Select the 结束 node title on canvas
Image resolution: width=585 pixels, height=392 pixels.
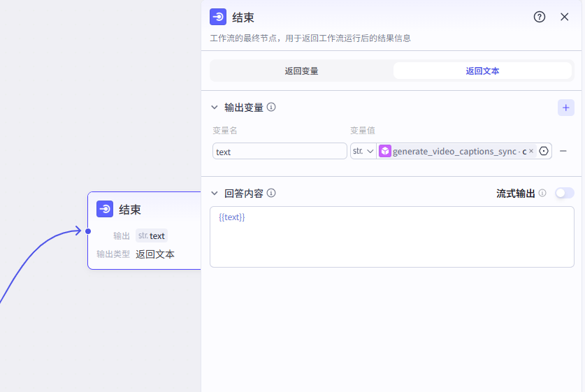pos(130,209)
